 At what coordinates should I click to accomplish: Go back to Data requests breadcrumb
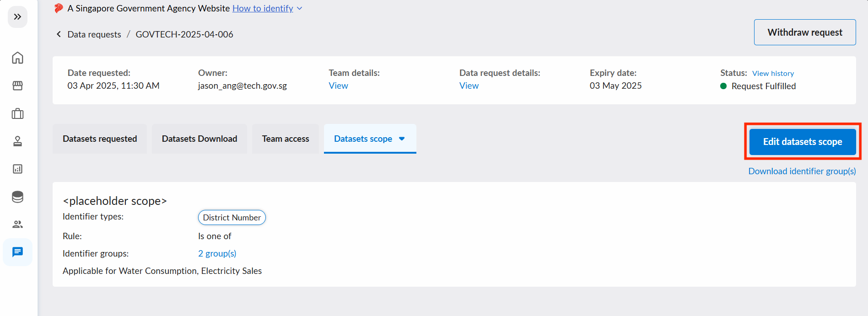(94, 34)
